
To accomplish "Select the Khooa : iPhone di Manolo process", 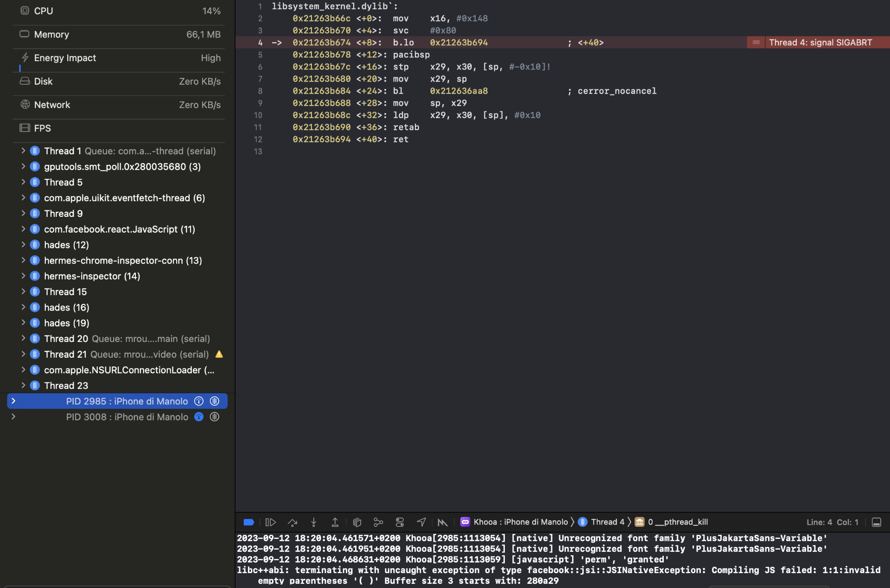I will click(516, 522).
